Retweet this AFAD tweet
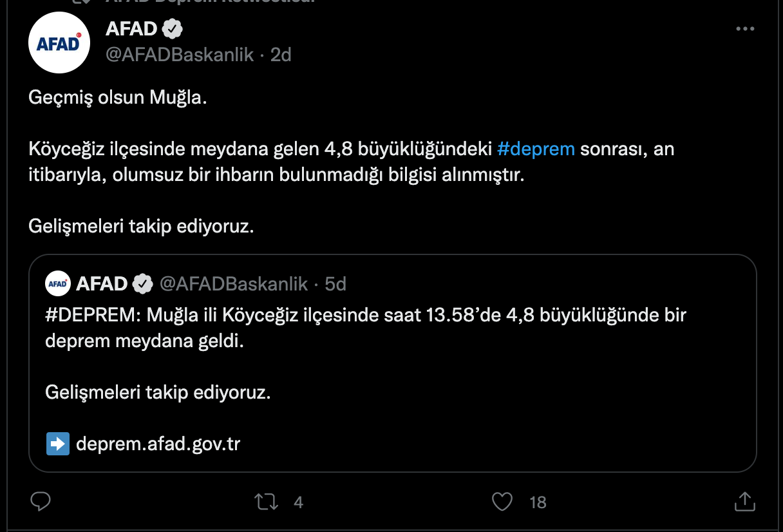Viewport: 783px width, 532px height. pyautogui.click(x=267, y=502)
